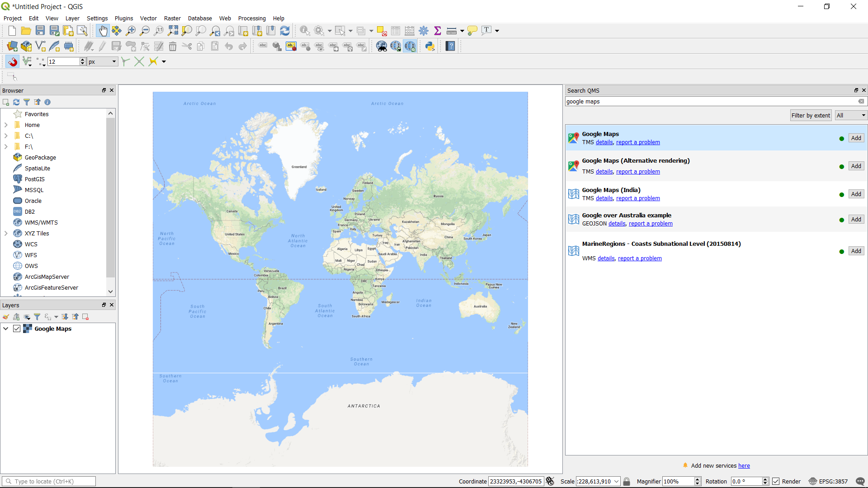The image size is (868, 488).
Task: Open the Vector menu
Action: 148,19
